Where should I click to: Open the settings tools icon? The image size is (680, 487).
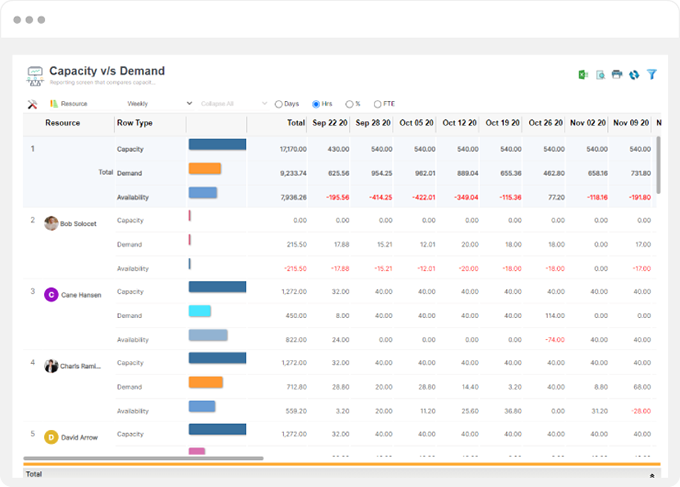32,104
